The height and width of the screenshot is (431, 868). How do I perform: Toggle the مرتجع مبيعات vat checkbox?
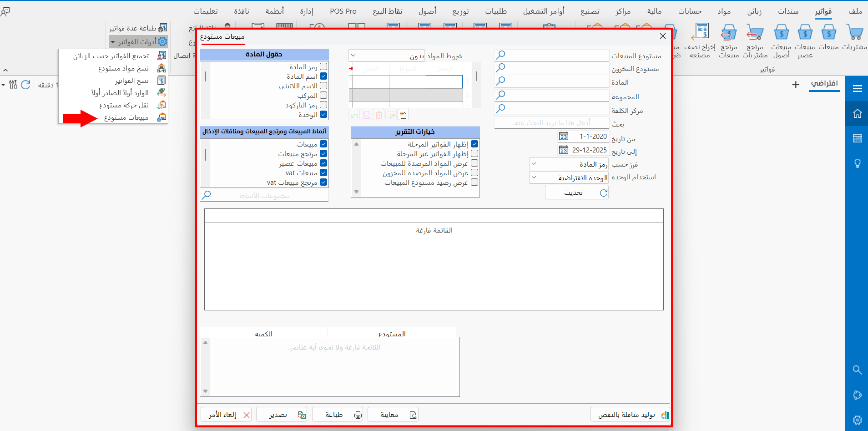pyautogui.click(x=323, y=182)
